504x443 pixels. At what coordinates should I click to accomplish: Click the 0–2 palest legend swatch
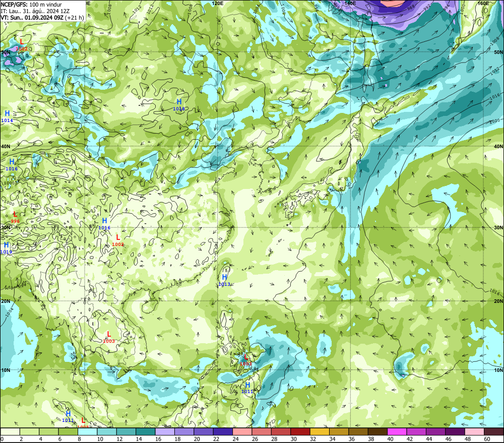click(x=10, y=431)
